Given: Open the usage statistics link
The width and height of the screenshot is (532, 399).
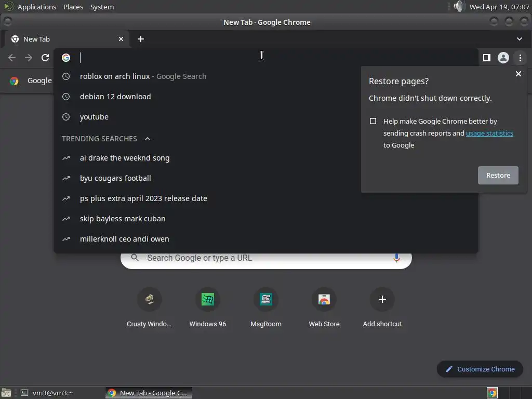Looking at the screenshot, I should pos(489,134).
